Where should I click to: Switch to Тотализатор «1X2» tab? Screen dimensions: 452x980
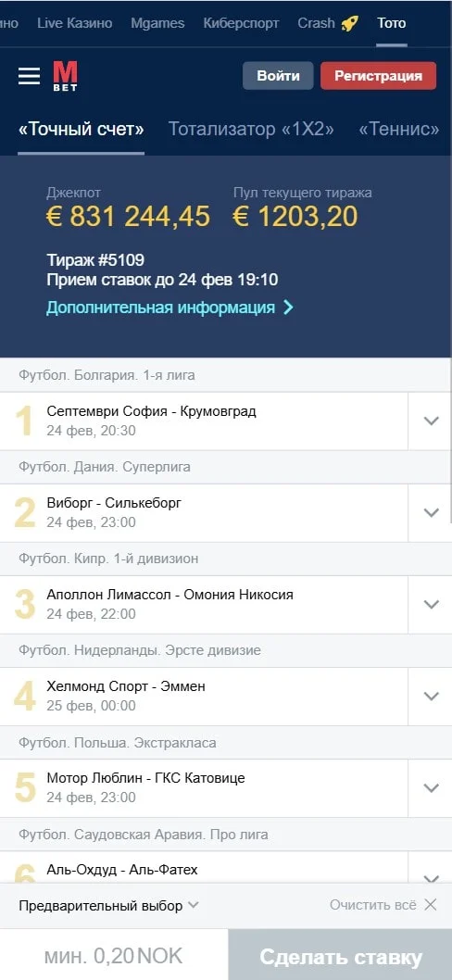click(251, 130)
